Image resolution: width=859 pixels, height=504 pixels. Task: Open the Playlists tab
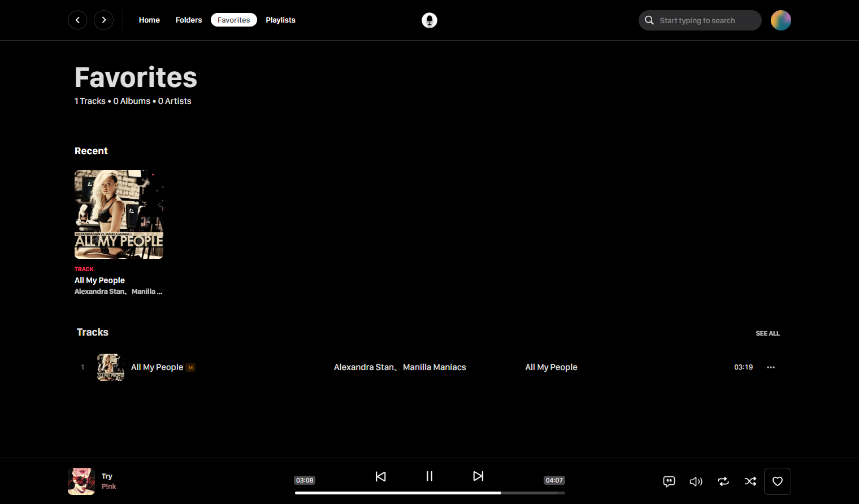point(280,20)
